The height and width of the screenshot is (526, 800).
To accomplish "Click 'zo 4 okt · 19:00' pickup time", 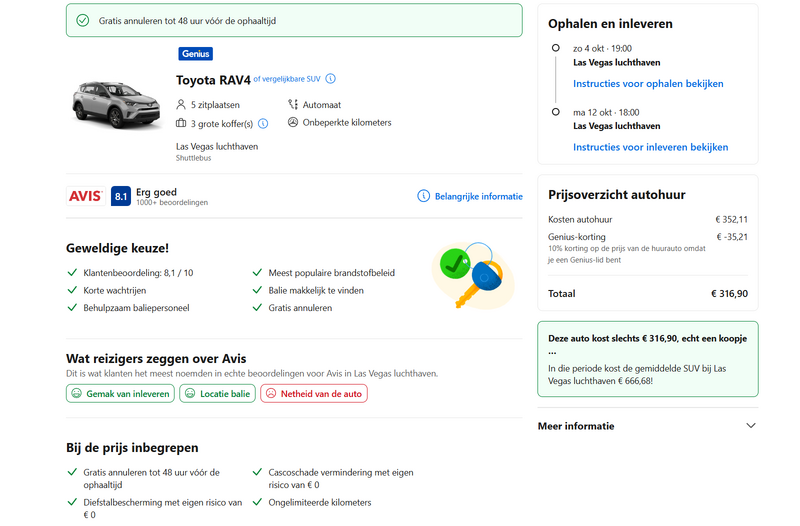I will click(602, 48).
